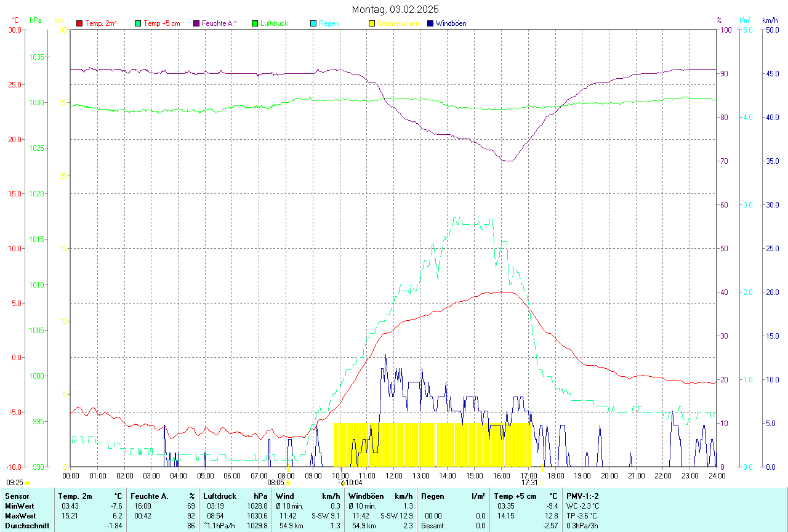Click the km/h axis unit label top right
This screenshot has width=788, height=532.
coord(770,20)
